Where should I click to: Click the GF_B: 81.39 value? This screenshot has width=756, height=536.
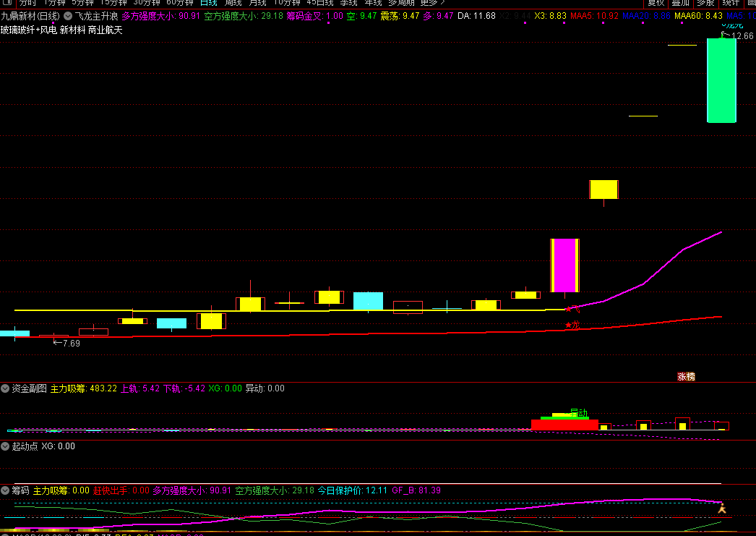416,490
